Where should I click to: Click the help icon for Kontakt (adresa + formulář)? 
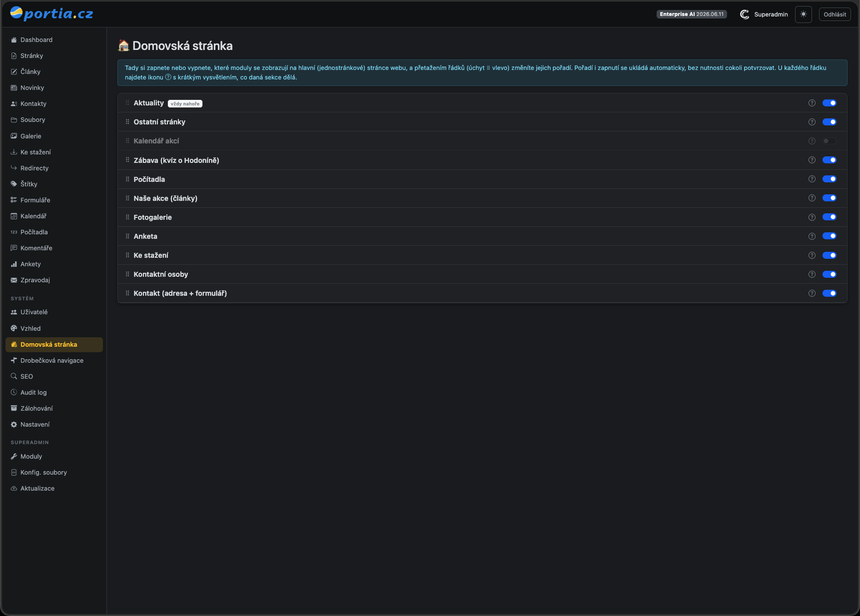click(812, 293)
